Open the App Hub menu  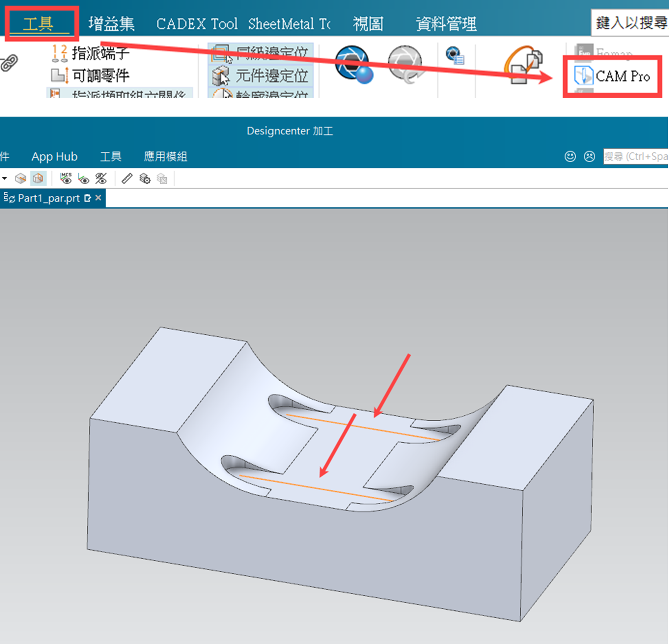54,156
